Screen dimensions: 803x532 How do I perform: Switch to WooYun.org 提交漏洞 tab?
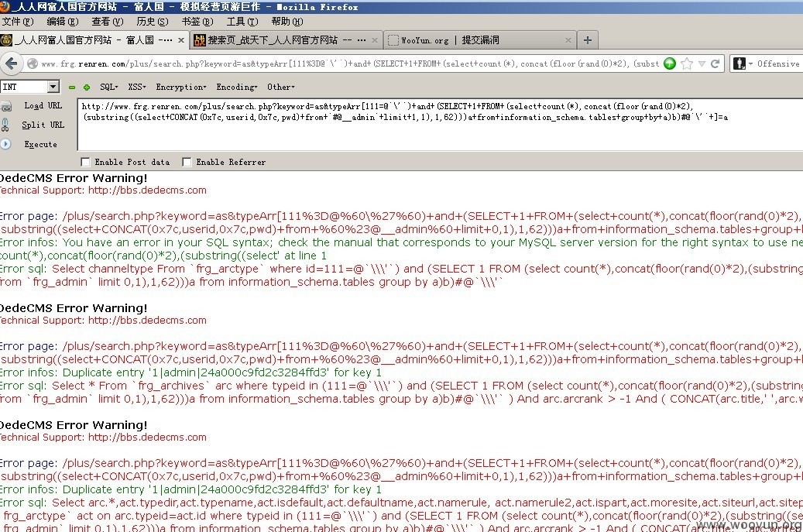479,40
